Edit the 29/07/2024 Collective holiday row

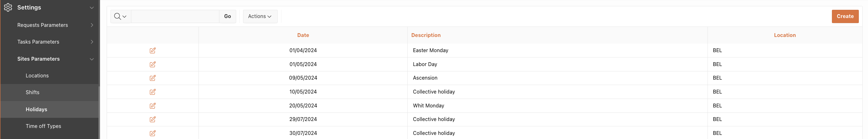(x=153, y=119)
